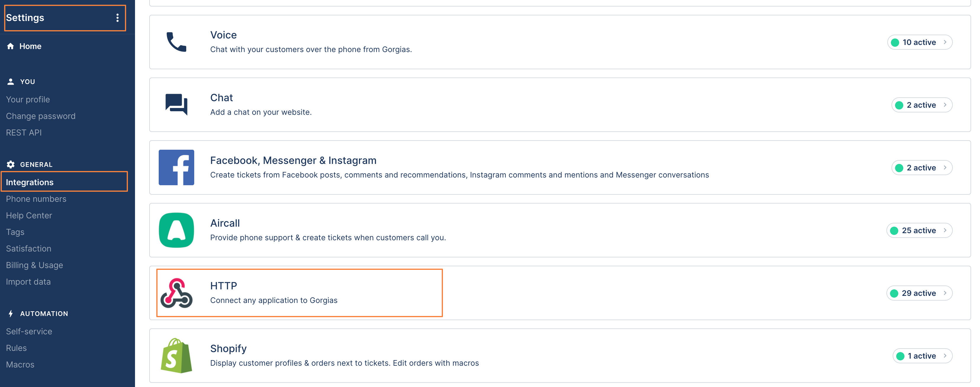Open Billing & Usage page
980x387 pixels.
(x=35, y=265)
